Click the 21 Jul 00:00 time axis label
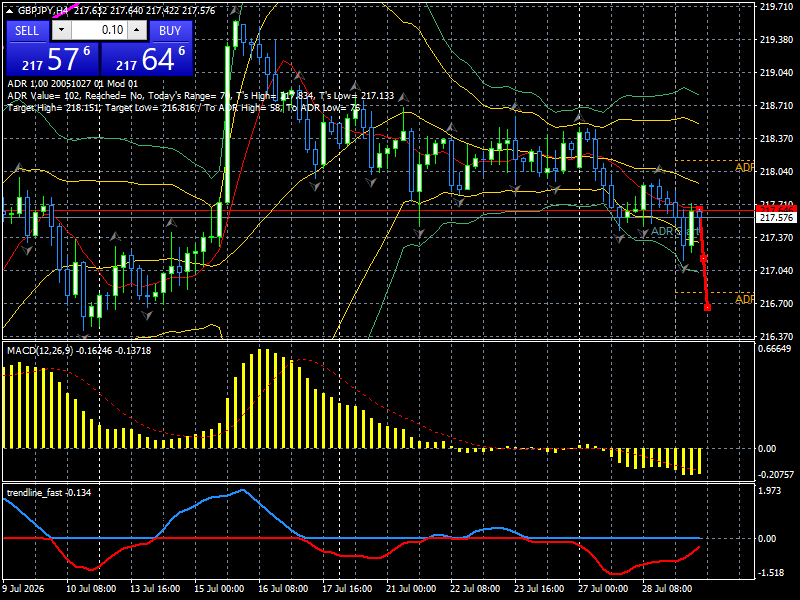The height and width of the screenshot is (600, 800). tap(411, 589)
